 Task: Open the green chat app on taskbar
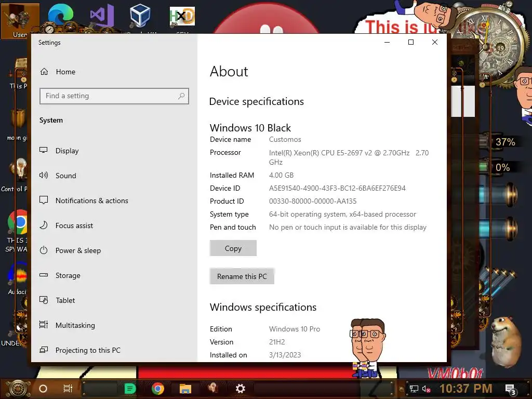(x=130, y=389)
